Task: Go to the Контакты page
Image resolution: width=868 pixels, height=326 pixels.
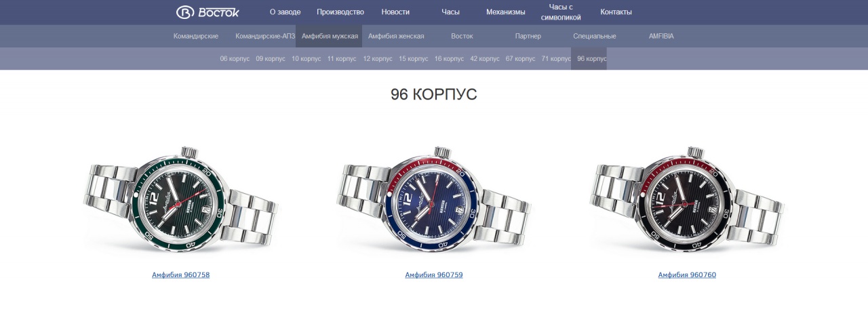Action: pos(616,12)
